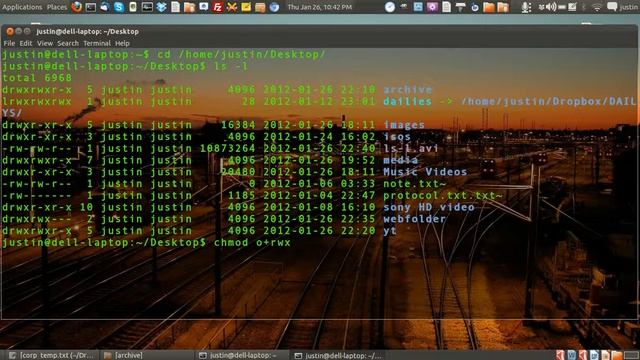This screenshot has width=640, height=360.
Task: Click the 'total 6968' line
Action: click(x=37, y=78)
